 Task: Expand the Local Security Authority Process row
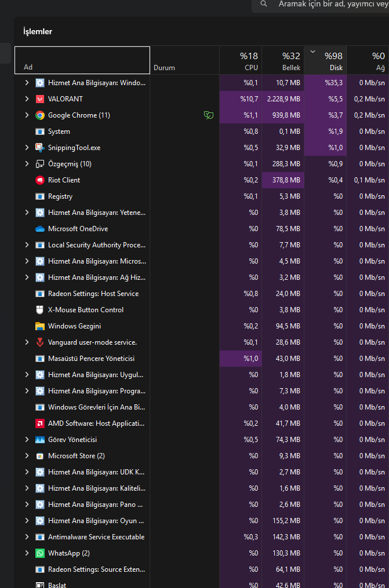27,244
